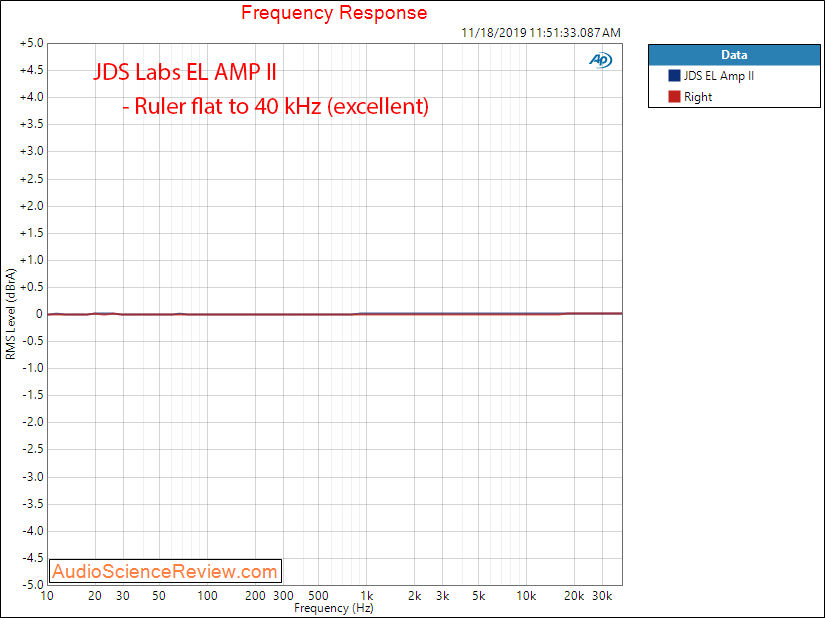Click the timestamp 11/18/2019 11:51:33.087 AM

coord(541,33)
